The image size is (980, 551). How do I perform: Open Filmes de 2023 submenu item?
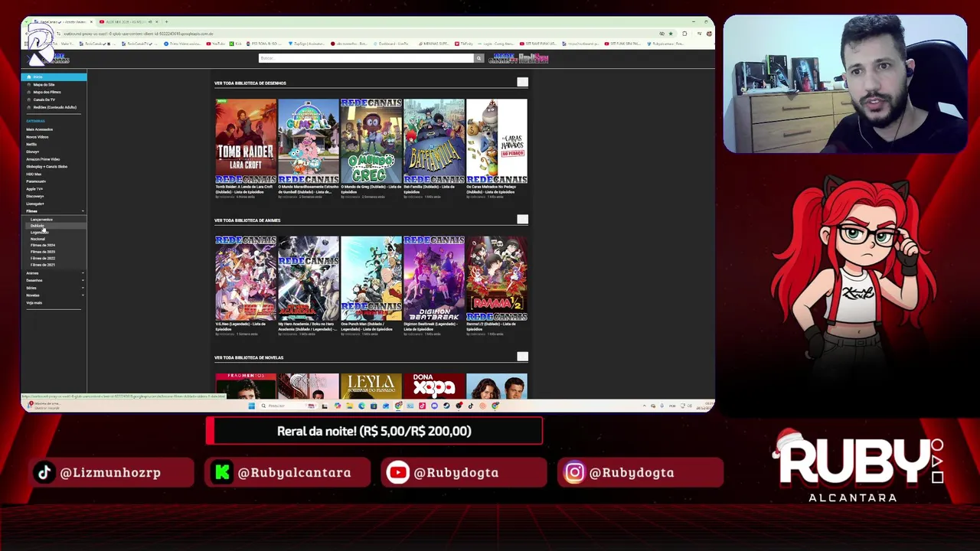coord(43,252)
